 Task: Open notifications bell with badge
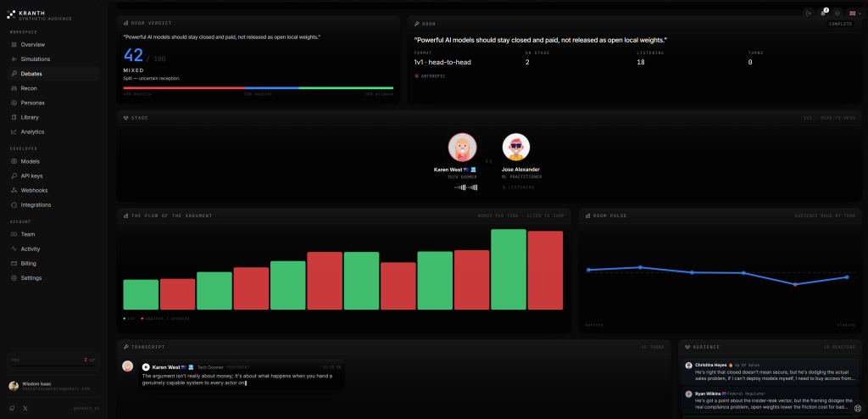coord(823,13)
